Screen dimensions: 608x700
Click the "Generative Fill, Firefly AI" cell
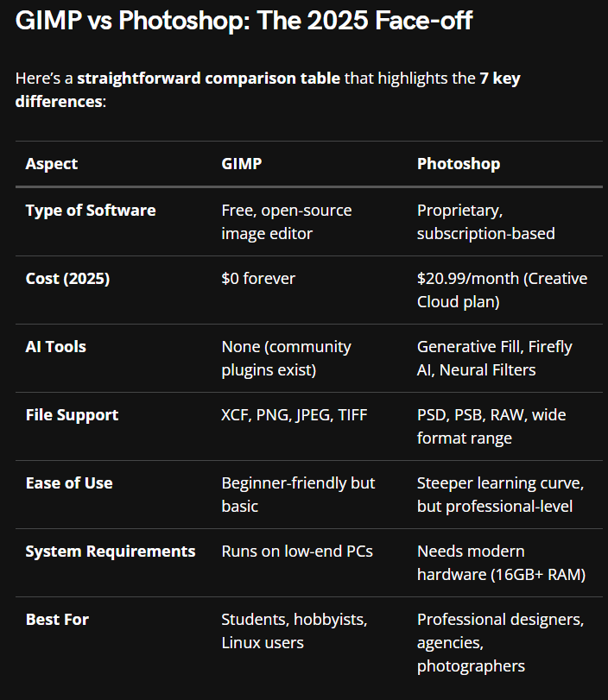coord(494,358)
